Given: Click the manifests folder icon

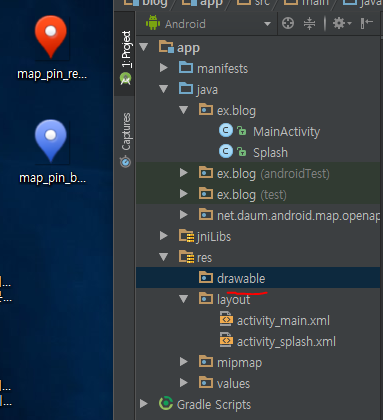Looking at the screenshot, I should click(x=186, y=67).
